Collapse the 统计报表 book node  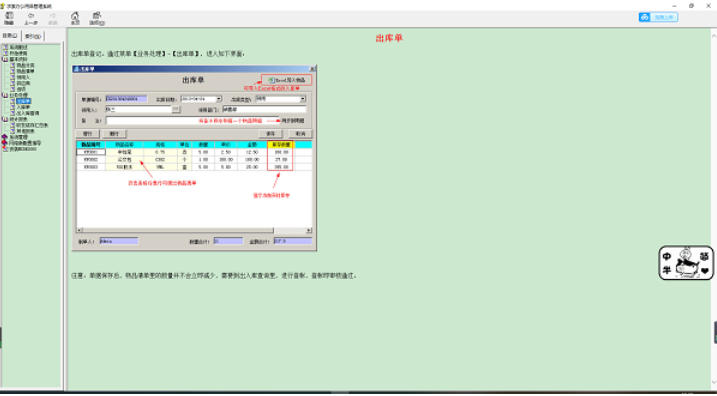pos(15,119)
